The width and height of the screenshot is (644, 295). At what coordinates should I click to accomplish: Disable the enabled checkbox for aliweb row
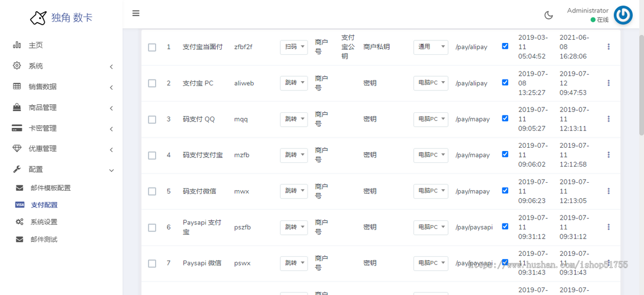pos(505,82)
